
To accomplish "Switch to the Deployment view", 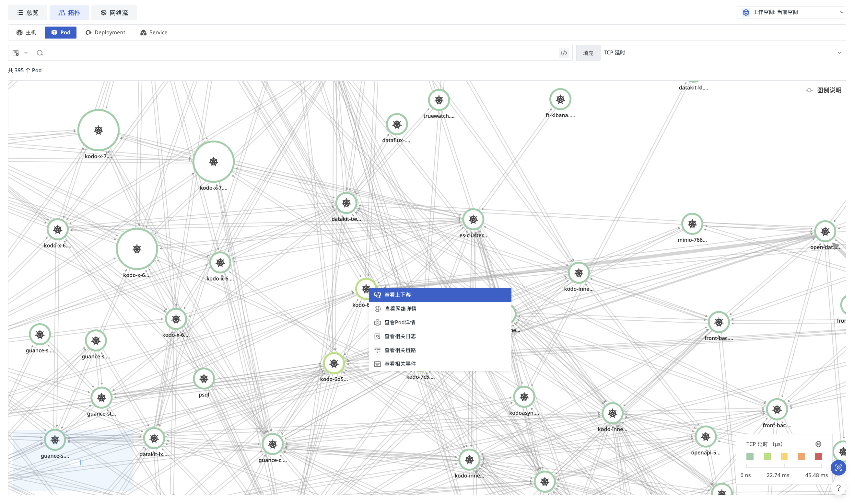I will [x=105, y=32].
